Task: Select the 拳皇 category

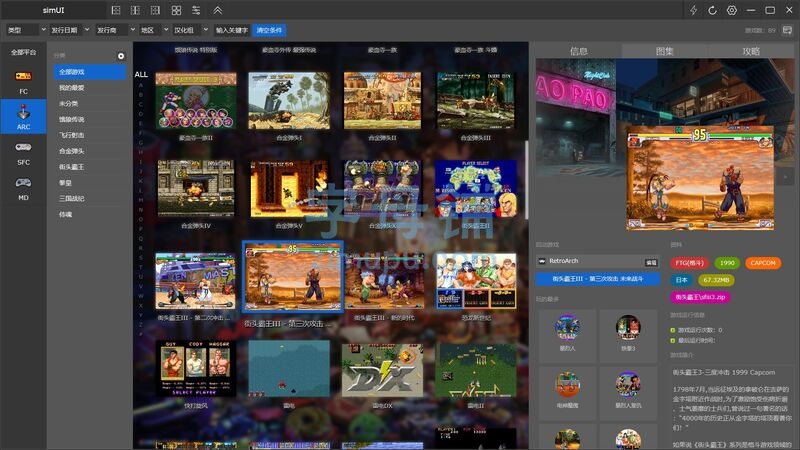Action: pos(90,183)
